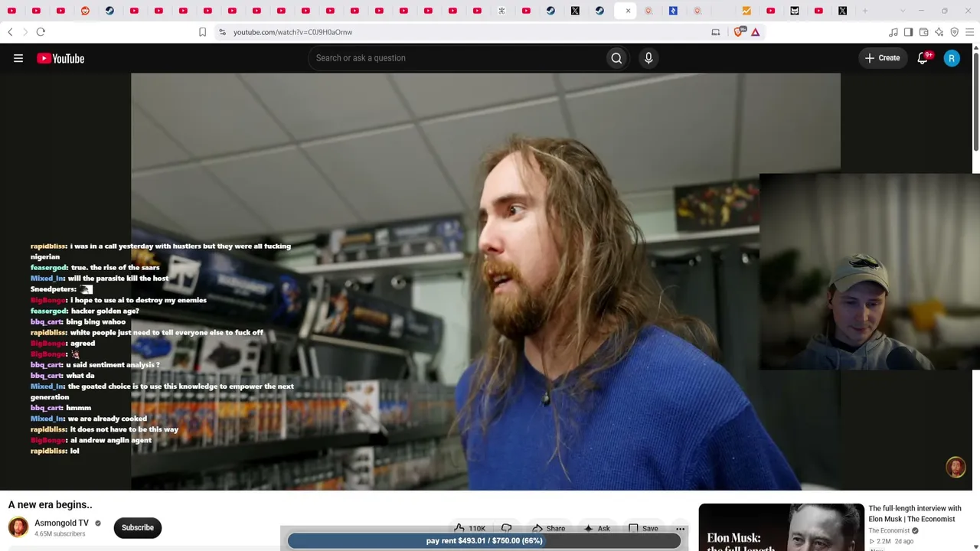Viewport: 980px width, 551px height.
Task: Go back to the previous page
Action: (10, 32)
